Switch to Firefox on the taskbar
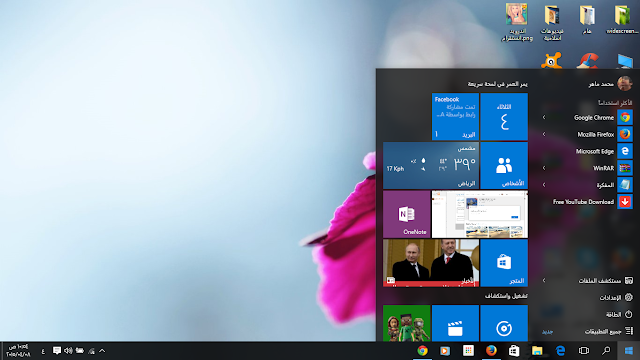This screenshot has width=640, height=360. tap(491, 351)
